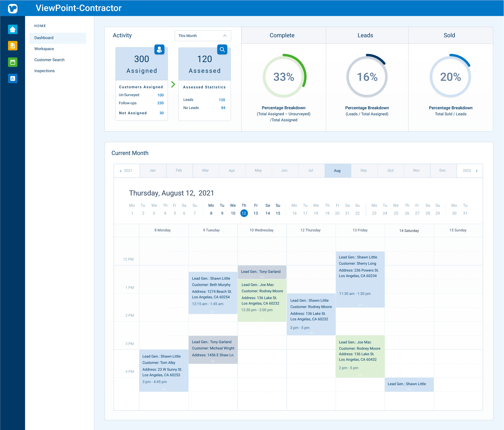
Task: Open reports via the orange document icon
Action: click(x=13, y=46)
